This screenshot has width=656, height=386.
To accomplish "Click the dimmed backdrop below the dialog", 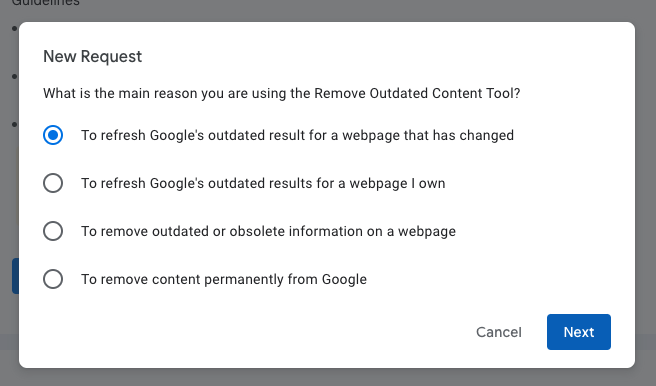I will pos(328,378).
